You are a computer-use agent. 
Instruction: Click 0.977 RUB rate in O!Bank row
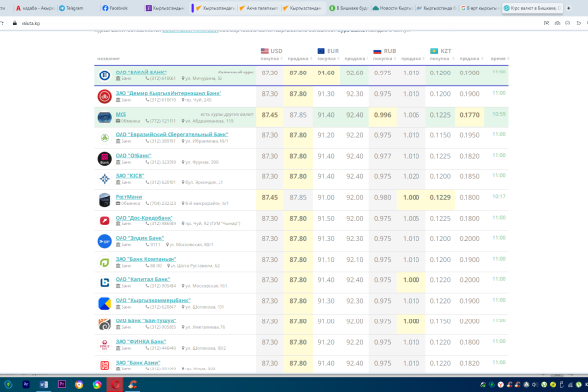coord(383,156)
